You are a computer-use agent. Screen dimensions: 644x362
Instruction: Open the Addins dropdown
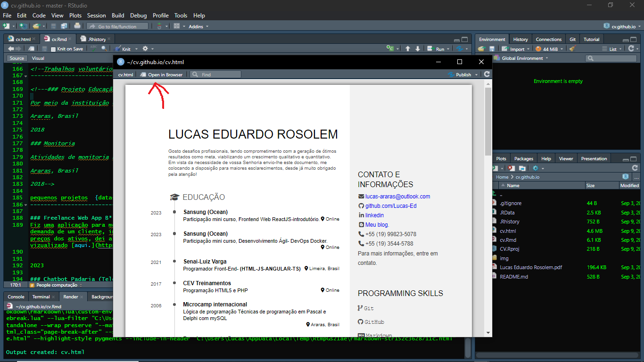click(198, 26)
